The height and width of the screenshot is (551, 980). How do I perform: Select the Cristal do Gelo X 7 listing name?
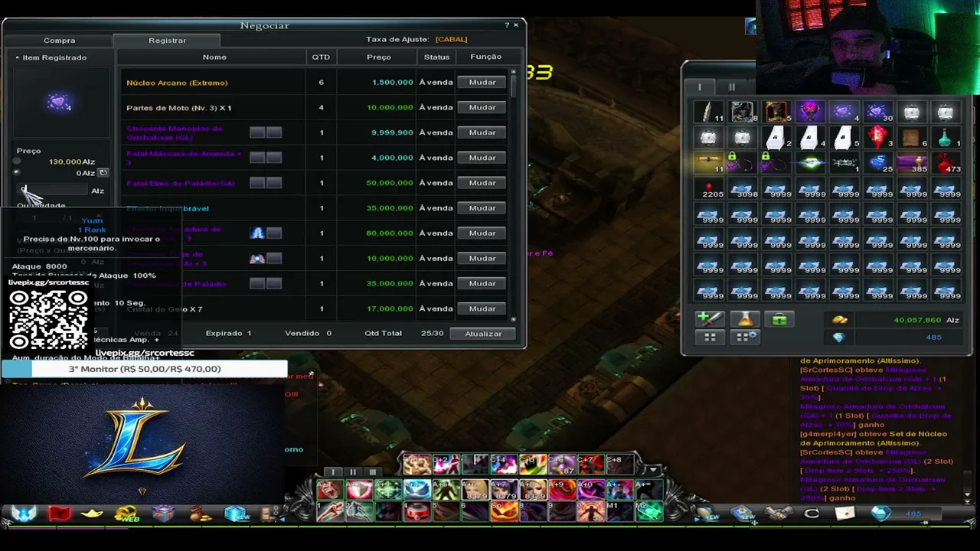(x=165, y=309)
